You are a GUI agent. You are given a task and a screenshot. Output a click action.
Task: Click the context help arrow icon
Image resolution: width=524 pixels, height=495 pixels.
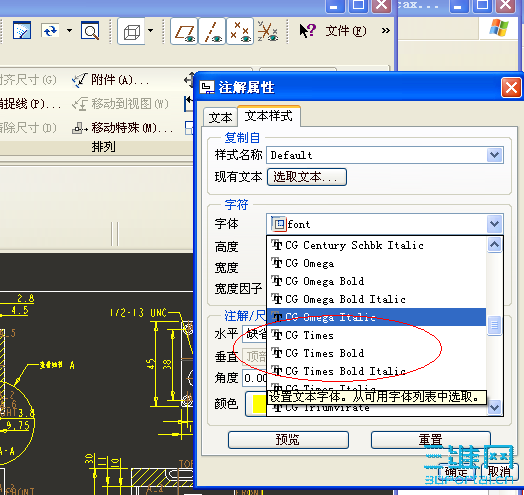click(307, 31)
